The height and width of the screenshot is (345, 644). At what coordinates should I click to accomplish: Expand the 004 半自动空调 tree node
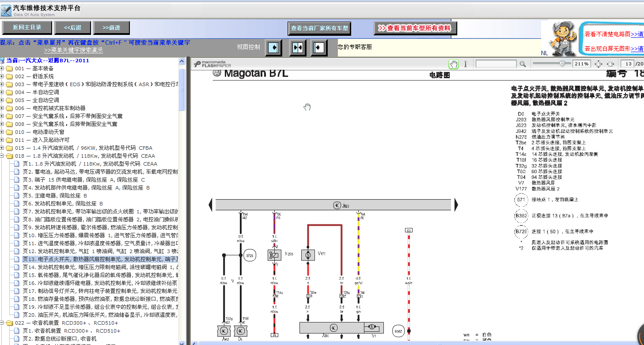pyautogui.click(x=2, y=92)
